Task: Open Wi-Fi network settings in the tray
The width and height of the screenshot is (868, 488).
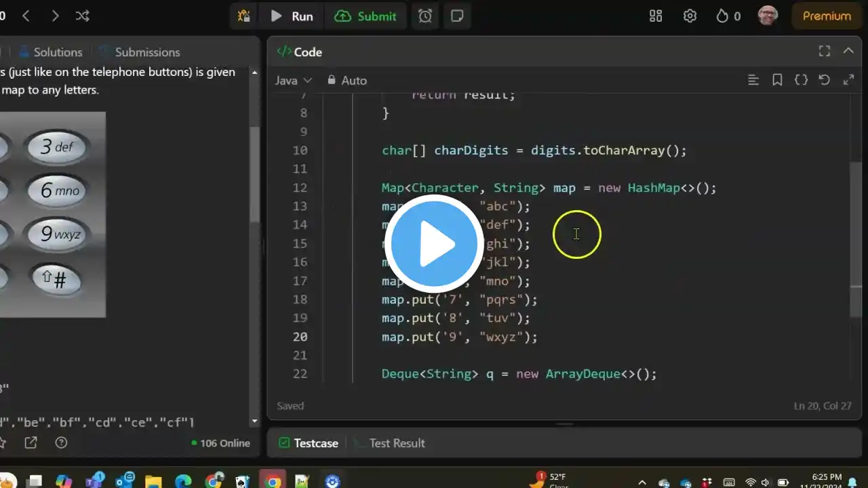Action: point(750,483)
